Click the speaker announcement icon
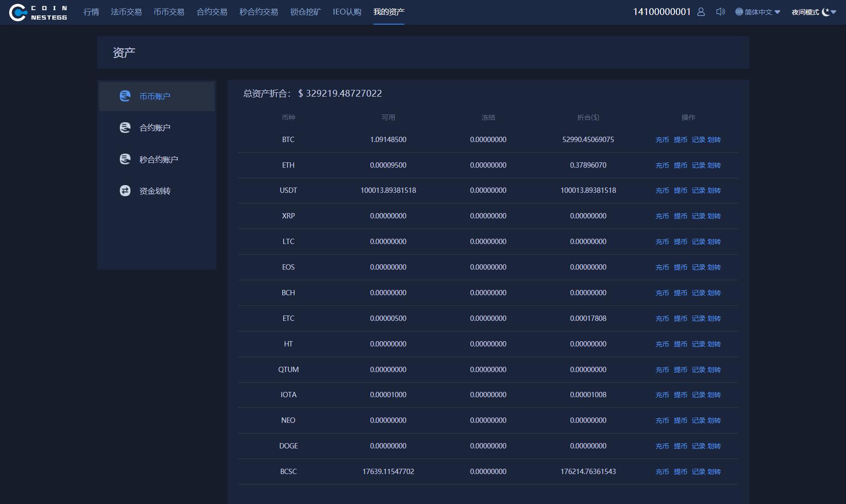The width and height of the screenshot is (846, 504). (720, 12)
